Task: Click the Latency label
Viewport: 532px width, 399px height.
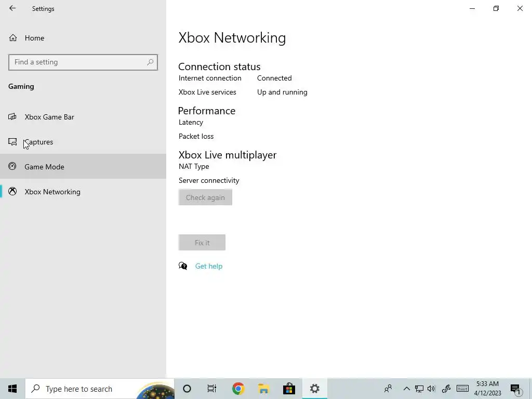Action: [x=191, y=122]
